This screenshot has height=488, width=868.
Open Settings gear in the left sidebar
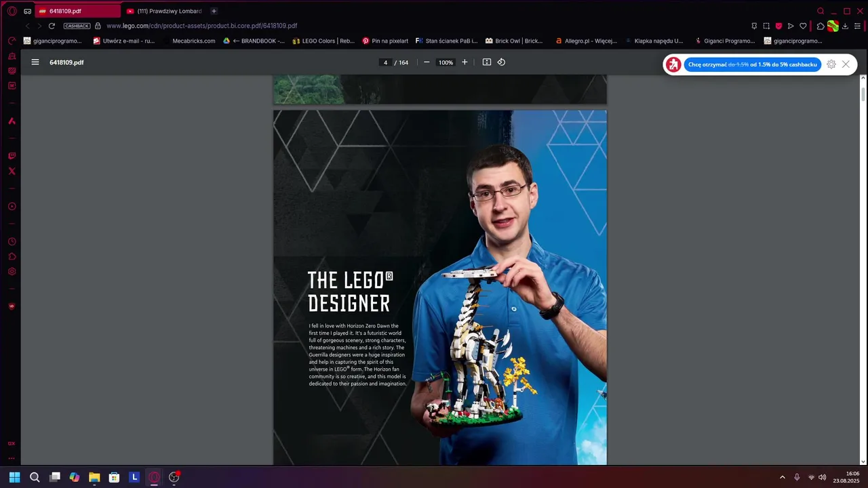(x=12, y=271)
